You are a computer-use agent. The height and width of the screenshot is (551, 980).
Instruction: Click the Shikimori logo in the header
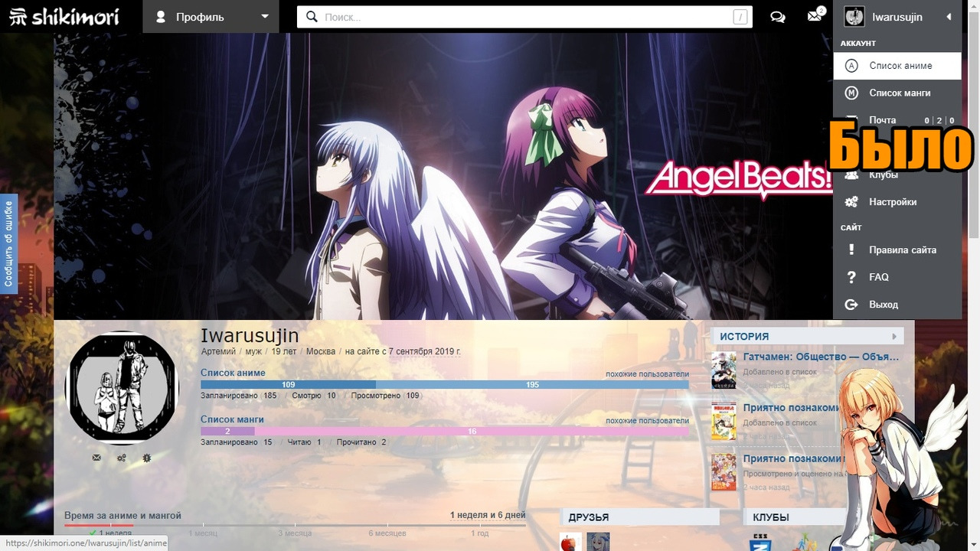point(64,16)
